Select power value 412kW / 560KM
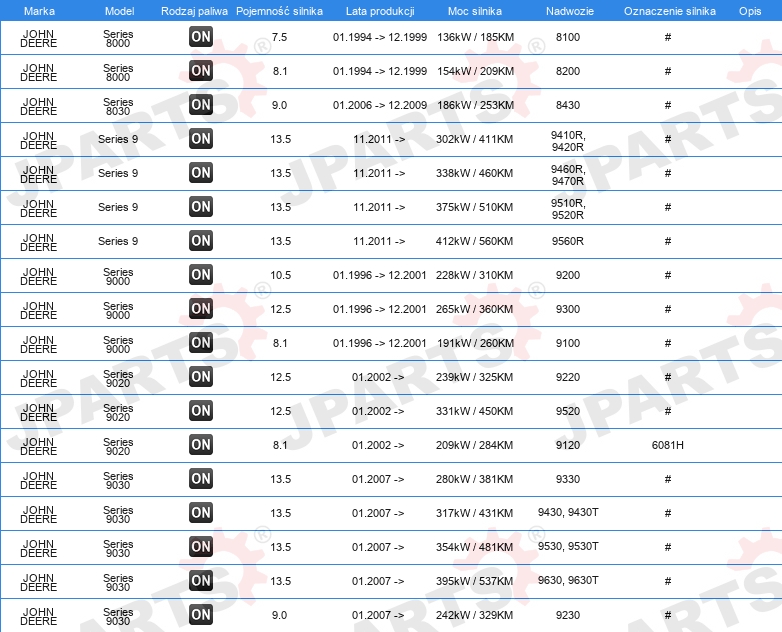This screenshot has height=632, width=782. tap(474, 241)
